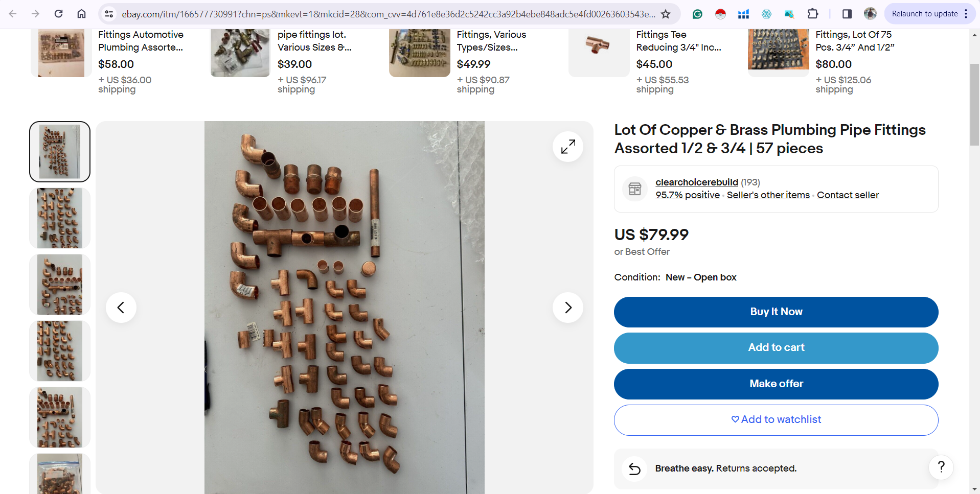
Task: Open the Contact seller link
Action: (848, 195)
